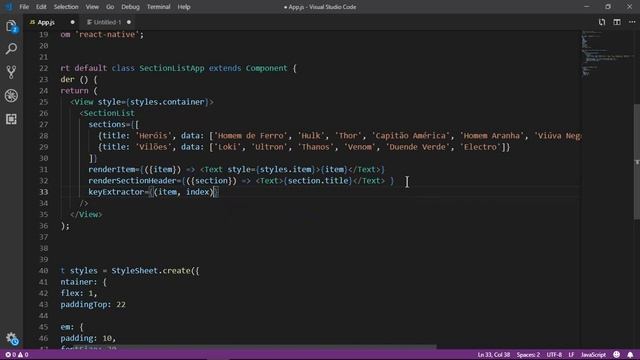Viewport: 640px width, 360px height.
Task: Open the Extensions view in activity bar
Action: pos(11,119)
